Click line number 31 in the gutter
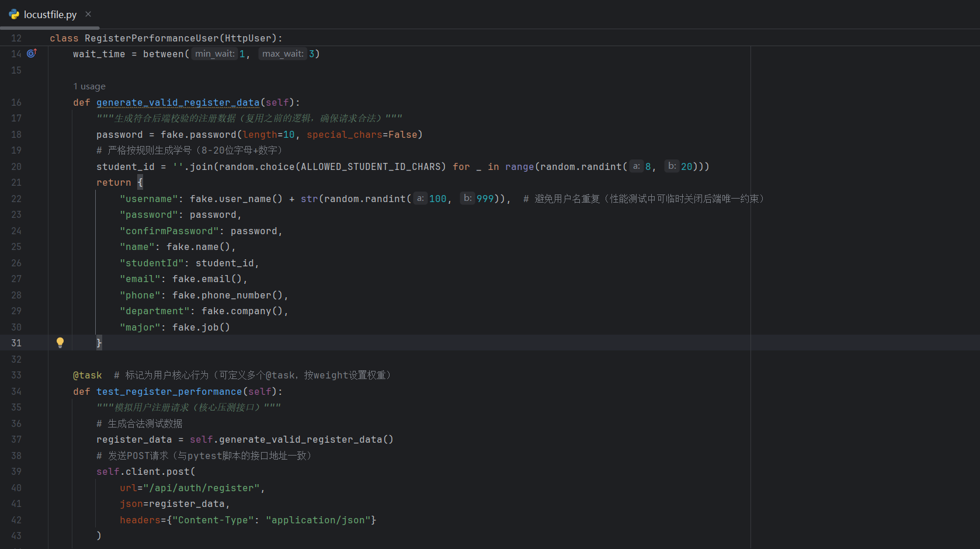This screenshot has height=549, width=980. (16, 343)
